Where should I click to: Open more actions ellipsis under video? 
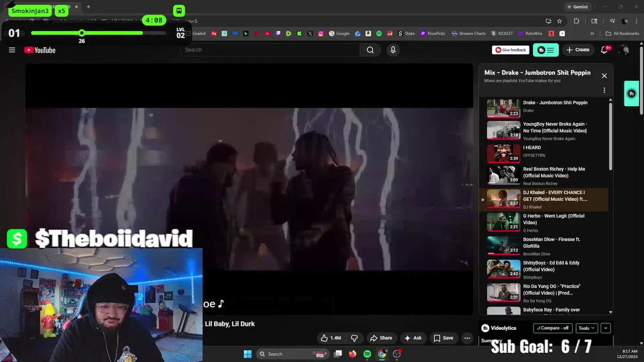467,338
